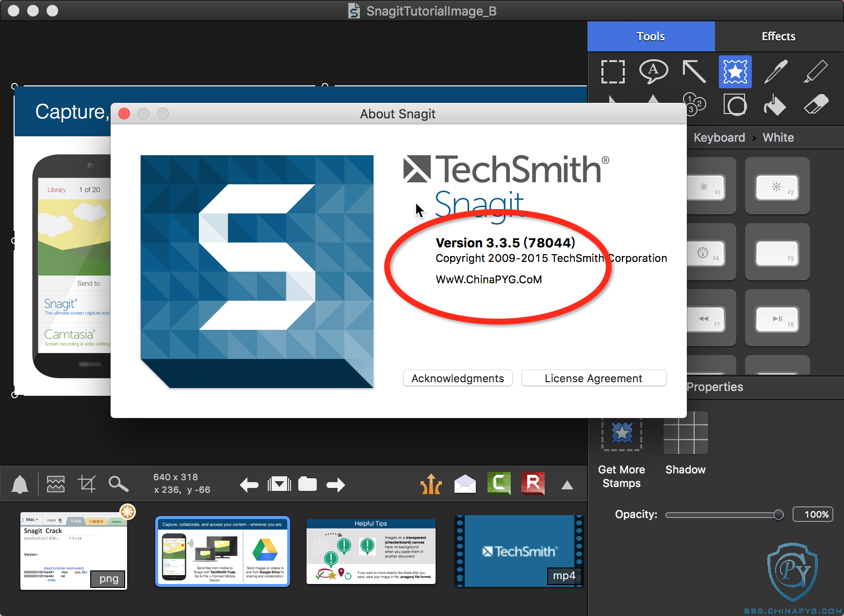
Task: Expand more share outputs triangle
Action: tap(567, 485)
